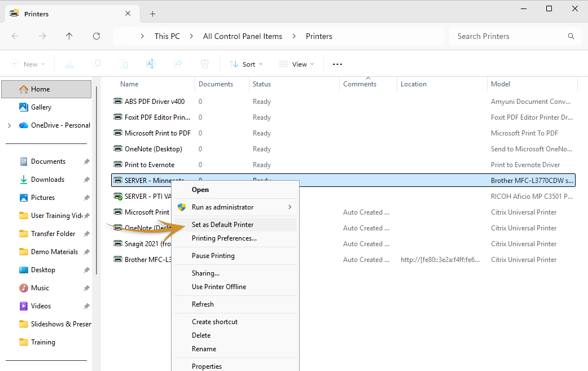588x371 pixels.
Task: Select Set as Default Printer
Action: tap(235, 224)
